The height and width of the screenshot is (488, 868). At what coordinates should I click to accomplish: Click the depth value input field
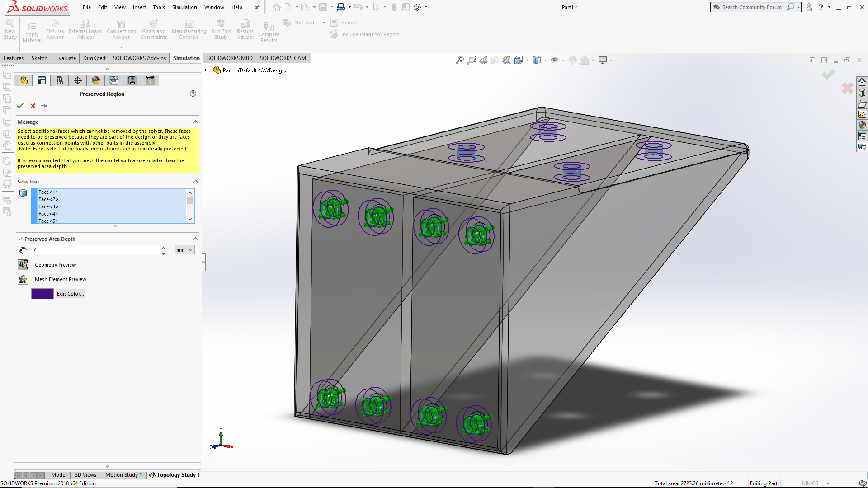(95, 250)
